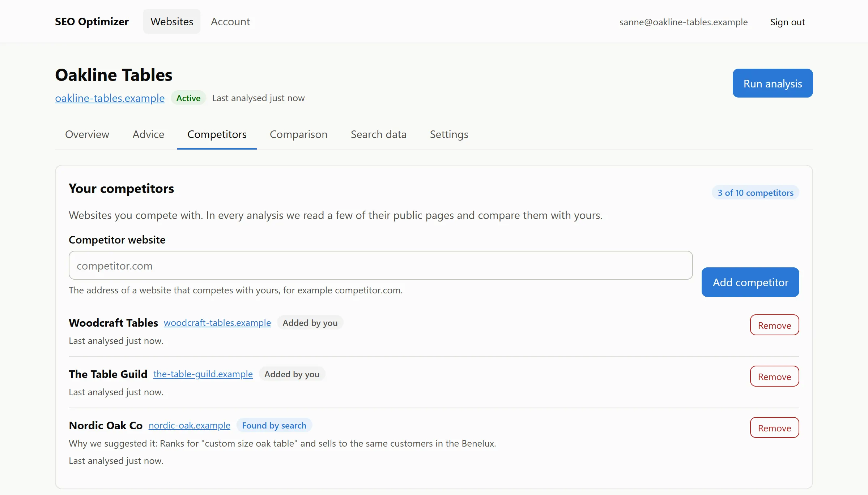Select the Competitors tab
This screenshot has height=495, width=868.
point(217,134)
